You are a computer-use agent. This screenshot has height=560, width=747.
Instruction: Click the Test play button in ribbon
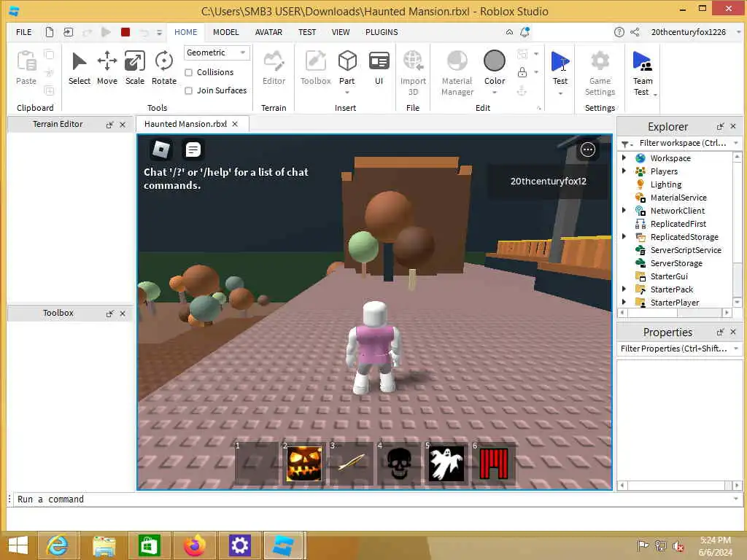pos(560,62)
